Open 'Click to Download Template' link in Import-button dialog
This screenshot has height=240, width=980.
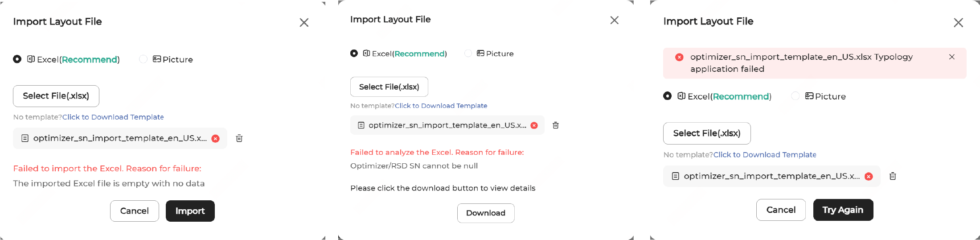113,117
